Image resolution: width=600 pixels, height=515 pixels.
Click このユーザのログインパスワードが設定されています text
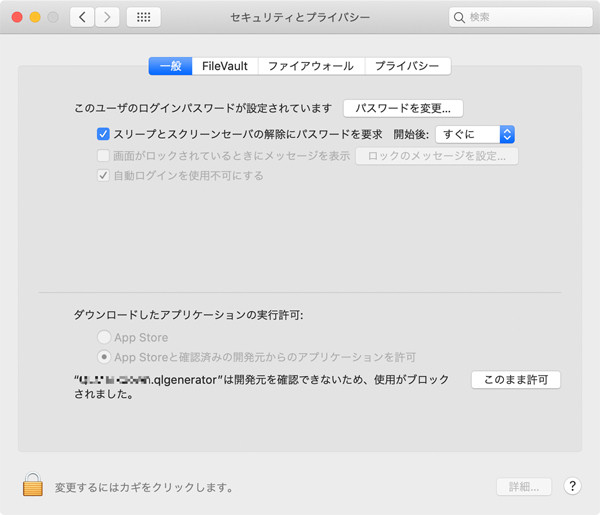pyautogui.click(x=203, y=108)
